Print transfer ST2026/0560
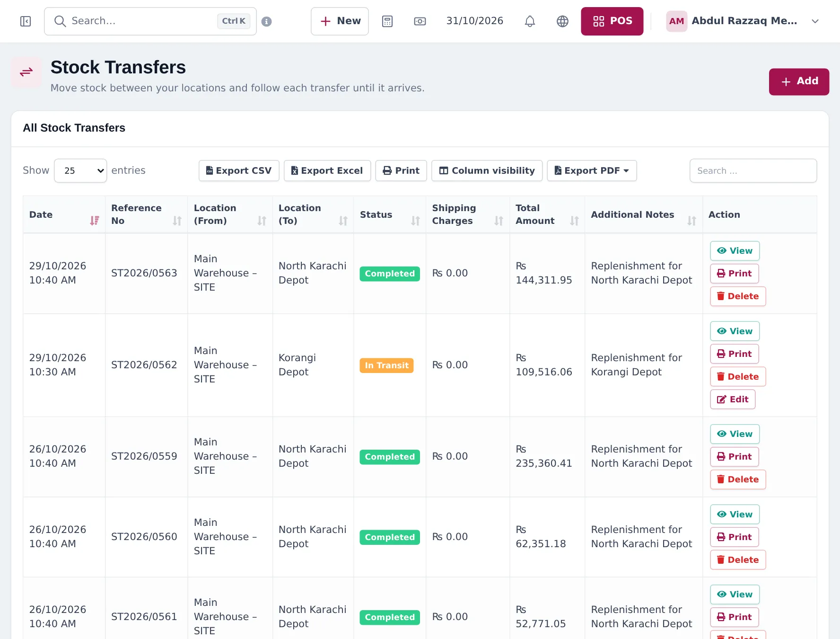 coord(735,537)
